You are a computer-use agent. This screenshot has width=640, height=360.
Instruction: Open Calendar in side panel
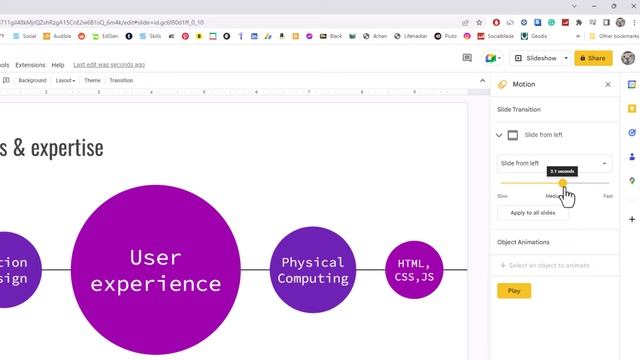[x=632, y=84]
